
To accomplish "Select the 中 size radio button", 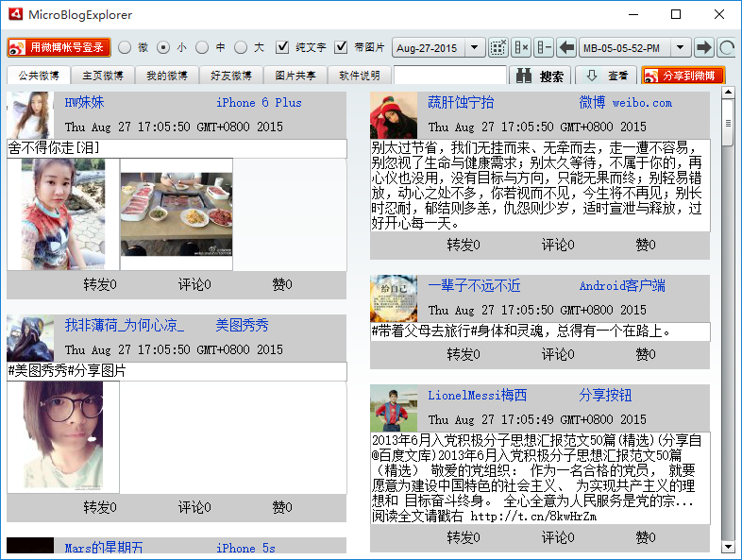I will 202,47.
